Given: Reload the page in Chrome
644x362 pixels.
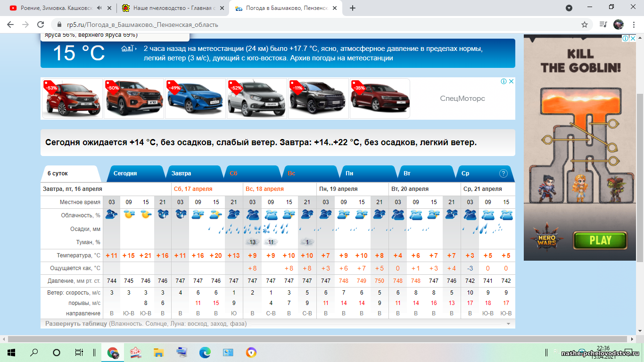Looking at the screenshot, I should click(41, 25).
